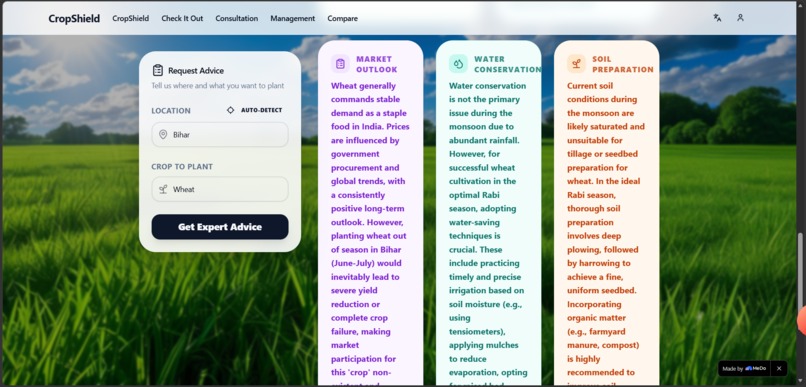Focus the Crop to Plant input field
The width and height of the screenshot is (806, 387).
coord(220,189)
